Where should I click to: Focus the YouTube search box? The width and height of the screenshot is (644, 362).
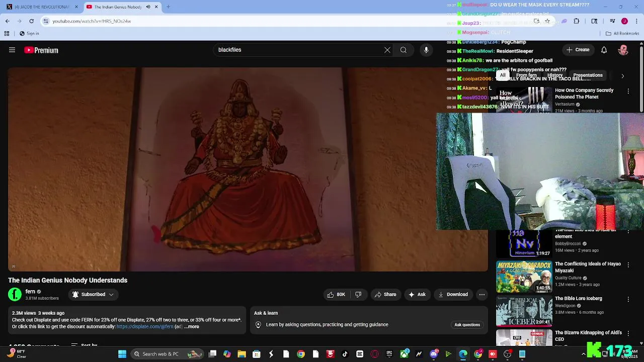point(299,50)
